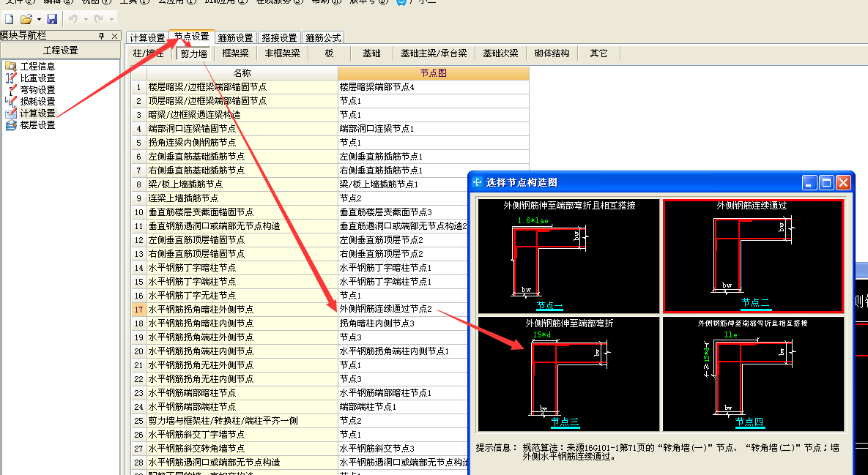Select row 水平钢筋拐角端柱外侧节点
The height and width of the screenshot is (475, 868).
(242, 337)
